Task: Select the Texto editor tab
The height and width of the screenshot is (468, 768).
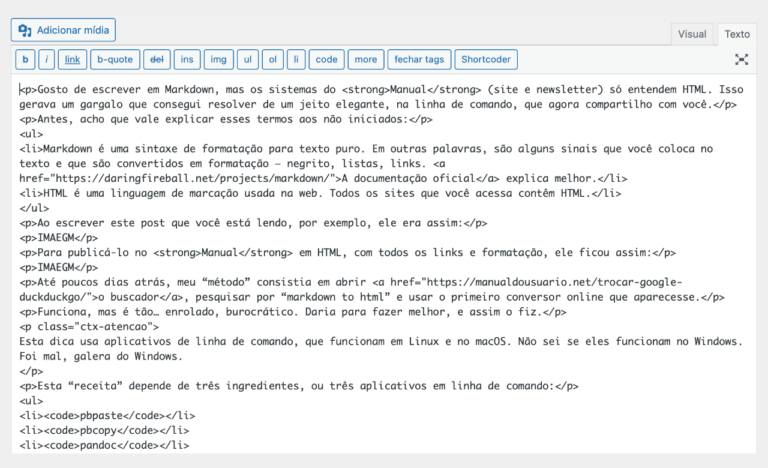Action: click(x=737, y=34)
